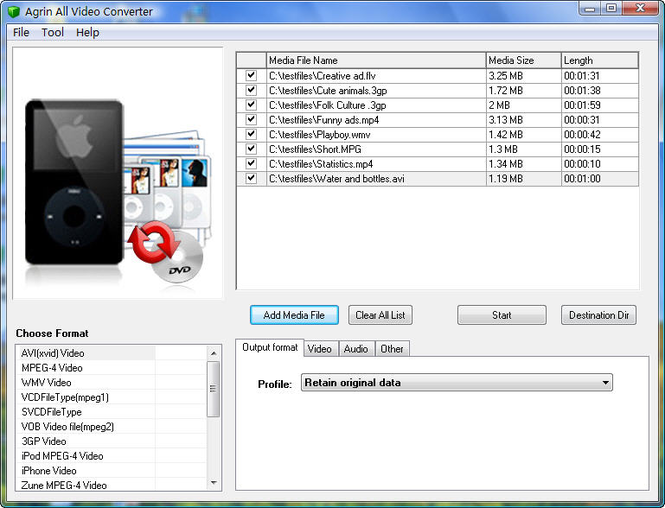Uncheck the Statistics.mp4 checkbox
Screen dimensions: 665x508
pos(251,163)
